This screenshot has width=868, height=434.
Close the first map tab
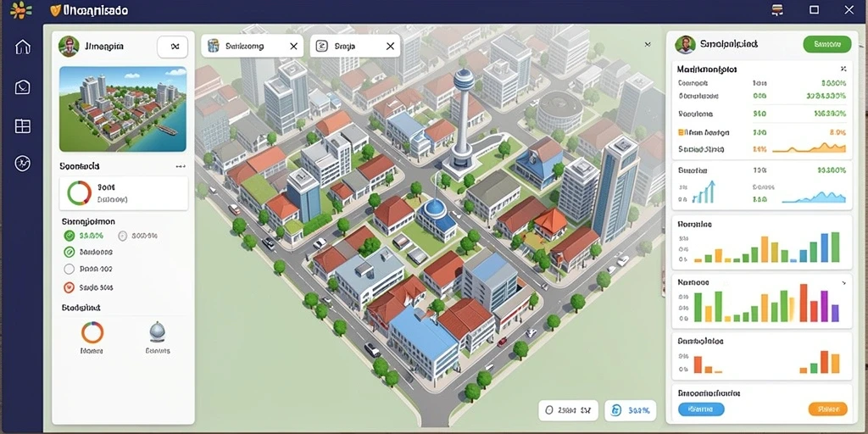[x=293, y=47]
